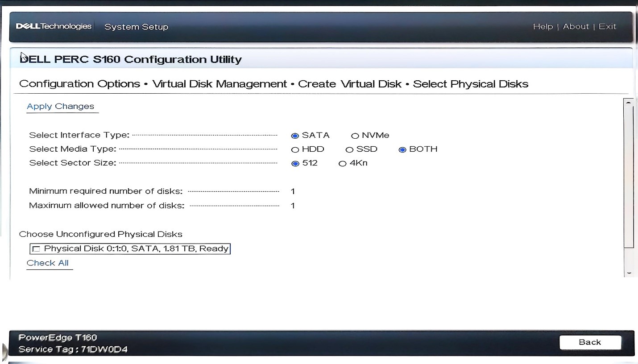Click the breadcrumb path ending 'Select Physical Disks'
This screenshot has height=364, width=638.
click(274, 84)
